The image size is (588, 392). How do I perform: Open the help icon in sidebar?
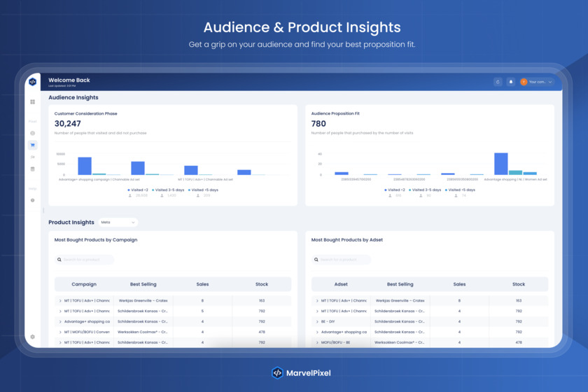pos(33,200)
